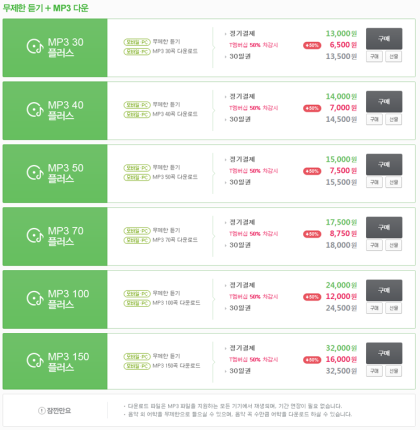
Task: Click large 구매 button for MP3 30 플러스
Action: [384, 39]
